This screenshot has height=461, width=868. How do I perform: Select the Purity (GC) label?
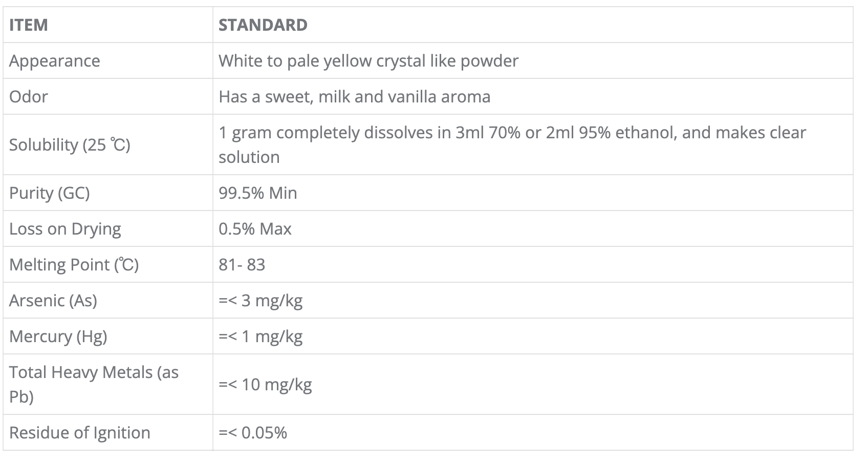[x=49, y=193]
